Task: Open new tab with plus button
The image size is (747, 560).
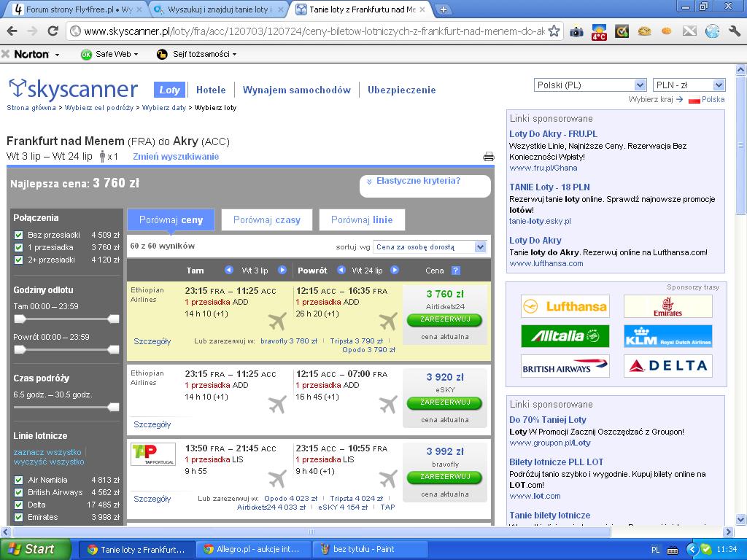Action: pyautogui.click(x=443, y=9)
